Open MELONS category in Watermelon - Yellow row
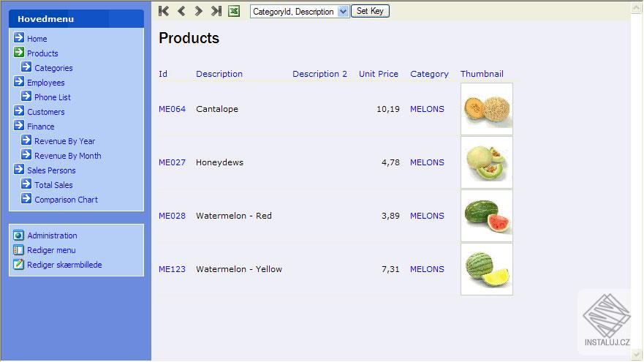Image resolution: width=644 pixels, height=362 pixels. 427,269
